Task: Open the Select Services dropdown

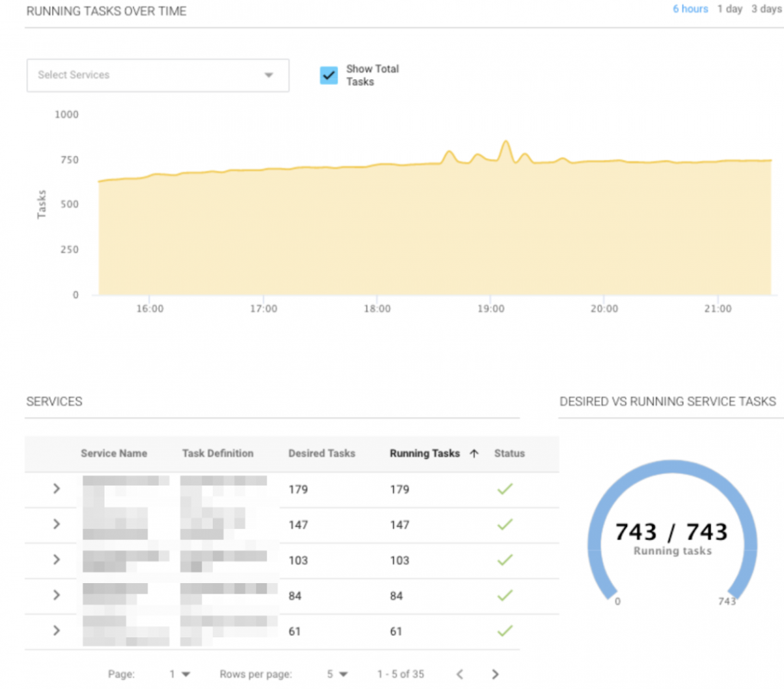Action: [x=157, y=75]
